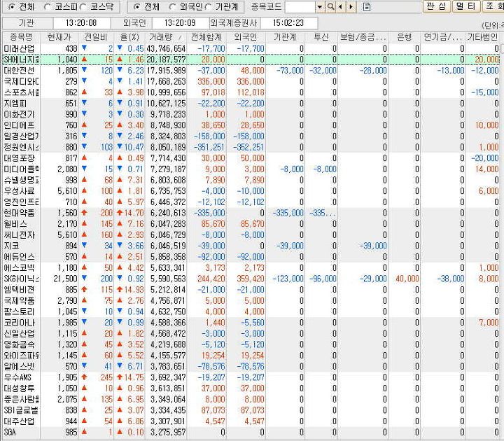Click into the 종목코드 input field
504x441 pixels.
(x=300, y=7)
